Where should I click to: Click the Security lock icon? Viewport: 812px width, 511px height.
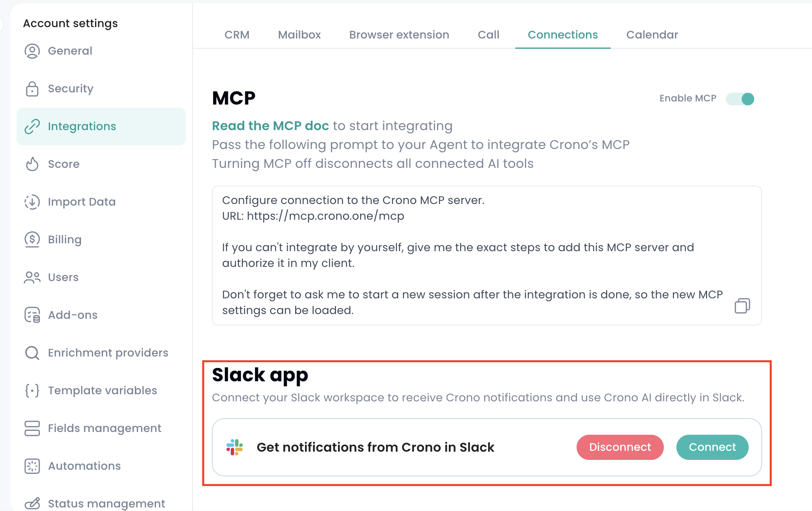click(32, 89)
